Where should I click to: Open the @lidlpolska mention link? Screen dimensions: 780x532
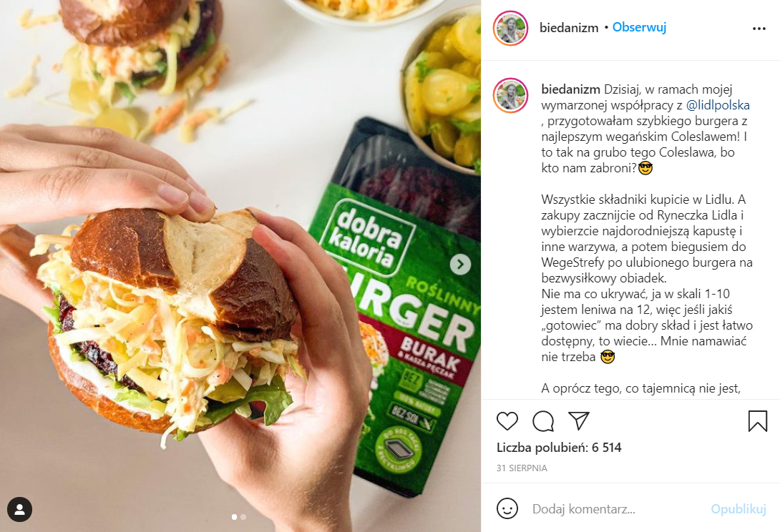tap(718, 105)
